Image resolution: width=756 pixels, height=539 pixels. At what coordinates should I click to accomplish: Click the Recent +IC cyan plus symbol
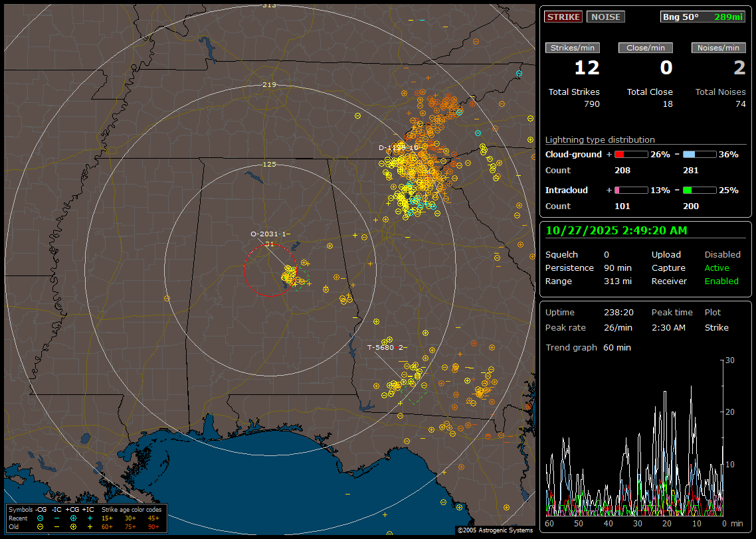pyautogui.click(x=90, y=518)
